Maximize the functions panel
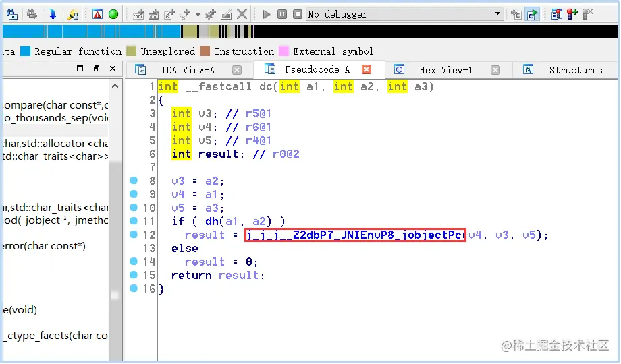The image size is (621, 364). [80, 69]
